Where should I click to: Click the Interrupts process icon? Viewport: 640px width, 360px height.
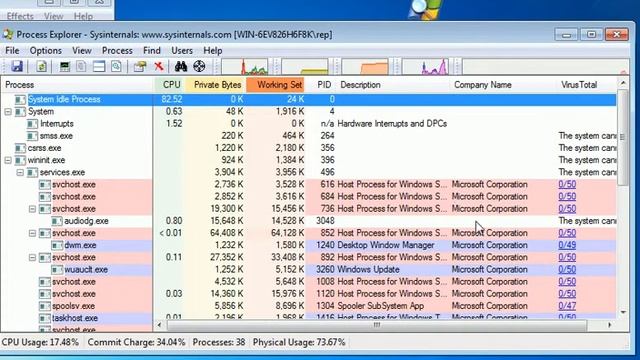pos(32,124)
